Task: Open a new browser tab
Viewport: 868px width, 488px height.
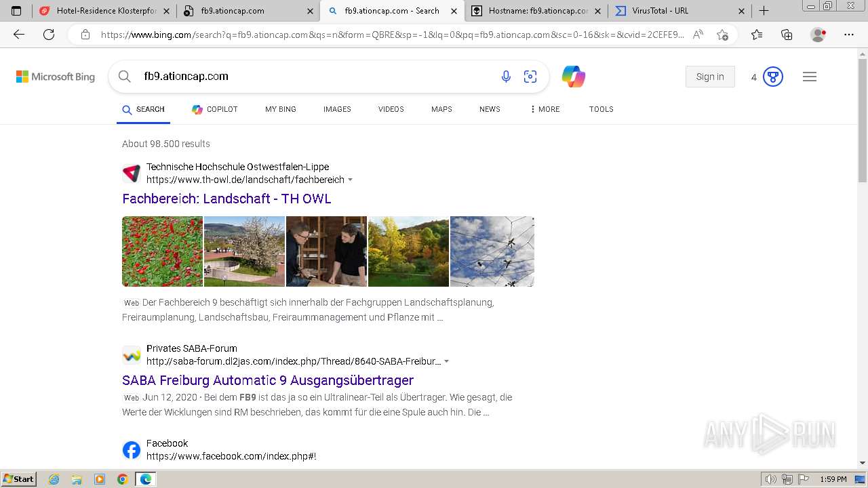Action: (764, 11)
